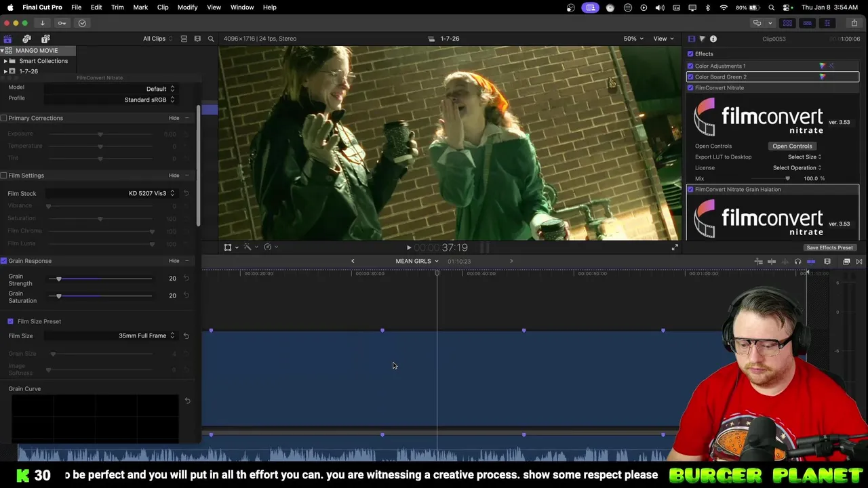Open the File menu
Viewport: 868px width, 488px height.
click(77, 7)
